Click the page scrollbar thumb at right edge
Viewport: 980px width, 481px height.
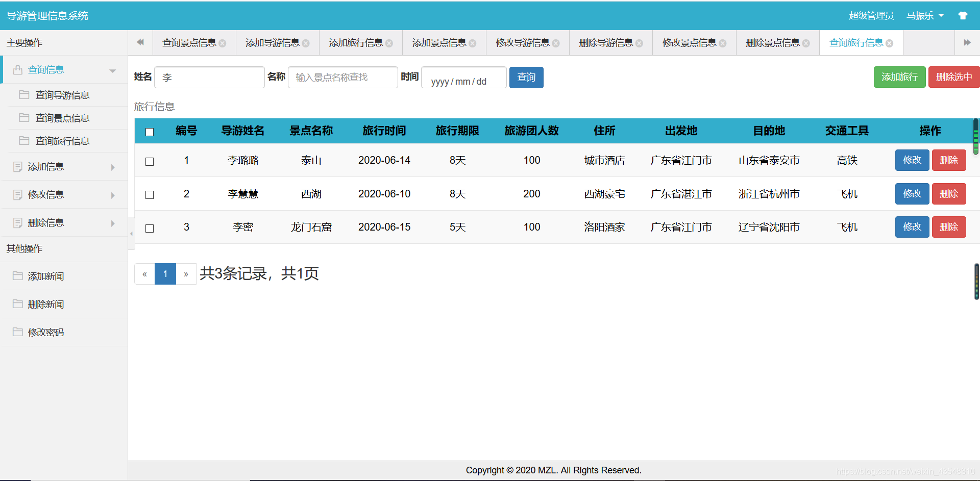click(976, 282)
